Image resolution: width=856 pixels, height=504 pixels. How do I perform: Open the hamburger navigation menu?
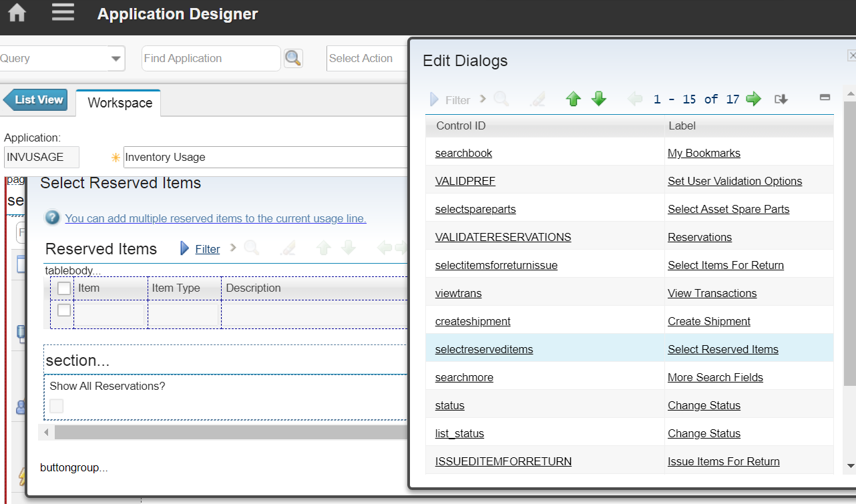pos(63,12)
